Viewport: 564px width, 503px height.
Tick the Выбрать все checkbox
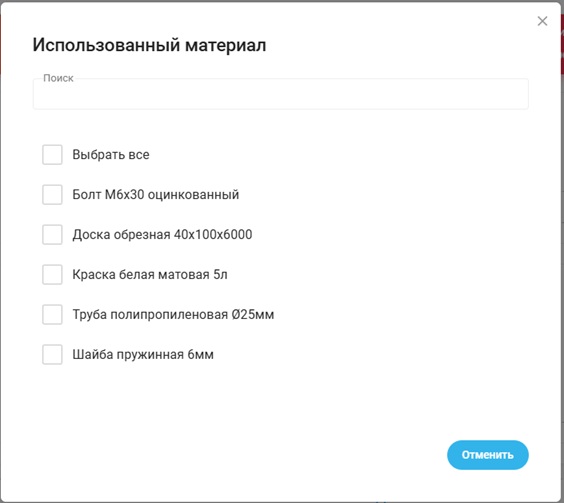coord(52,155)
